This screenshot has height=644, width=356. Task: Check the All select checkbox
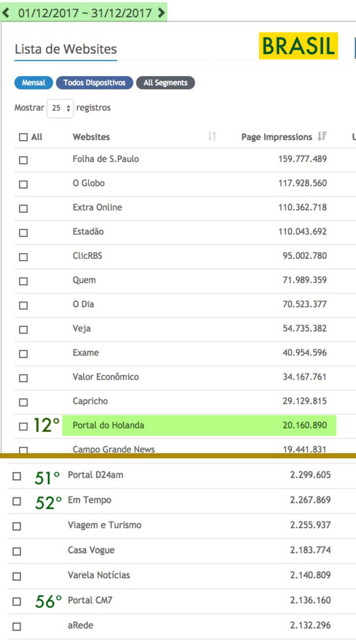coord(23,137)
